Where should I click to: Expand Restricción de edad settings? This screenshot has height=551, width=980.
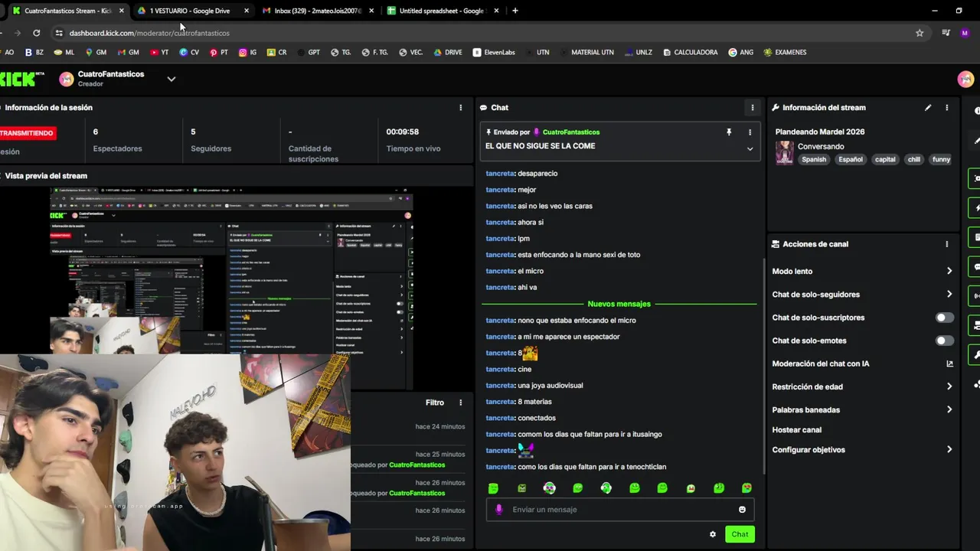click(x=949, y=386)
